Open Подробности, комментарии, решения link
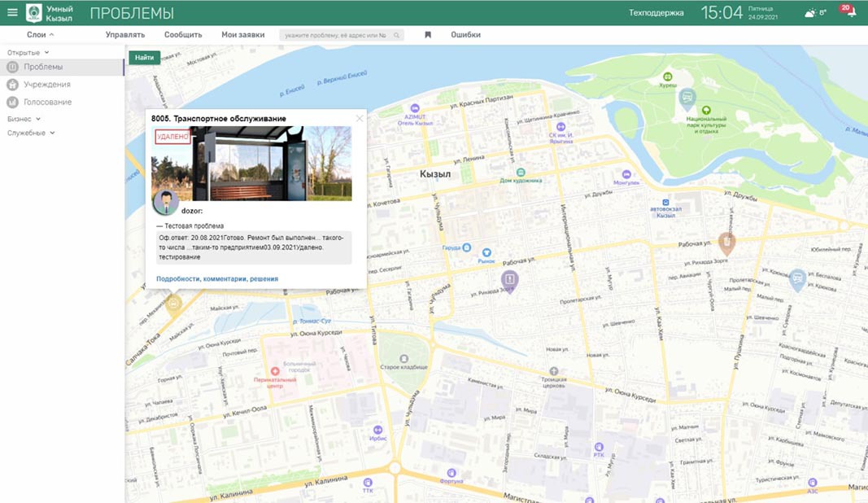Viewport: 868px width, 503px height. click(x=217, y=278)
